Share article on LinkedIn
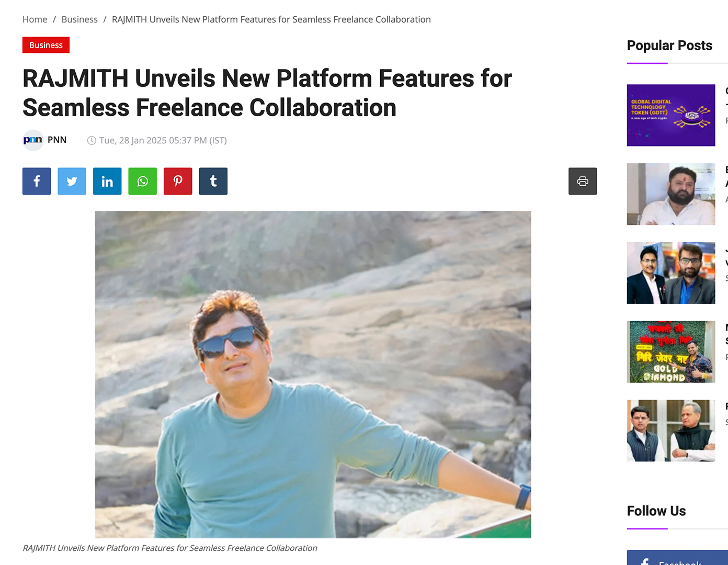This screenshot has height=565, width=728. coord(107,181)
